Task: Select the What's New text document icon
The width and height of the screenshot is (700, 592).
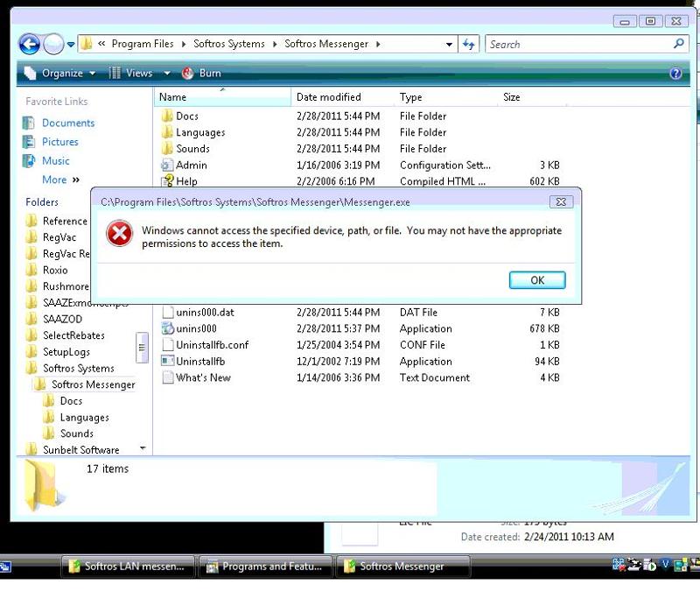Action: pyautogui.click(x=167, y=377)
